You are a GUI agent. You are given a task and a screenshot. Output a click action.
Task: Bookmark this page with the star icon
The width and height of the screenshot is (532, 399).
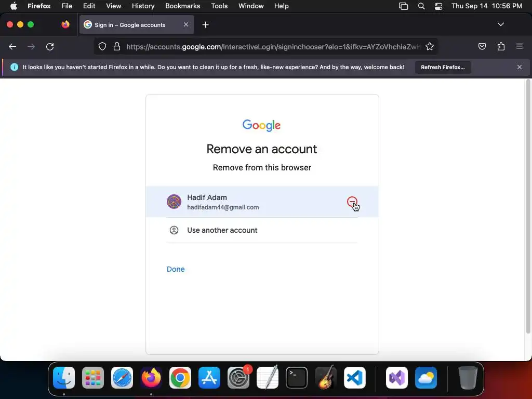pyautogui.click(x=430, y=46)
